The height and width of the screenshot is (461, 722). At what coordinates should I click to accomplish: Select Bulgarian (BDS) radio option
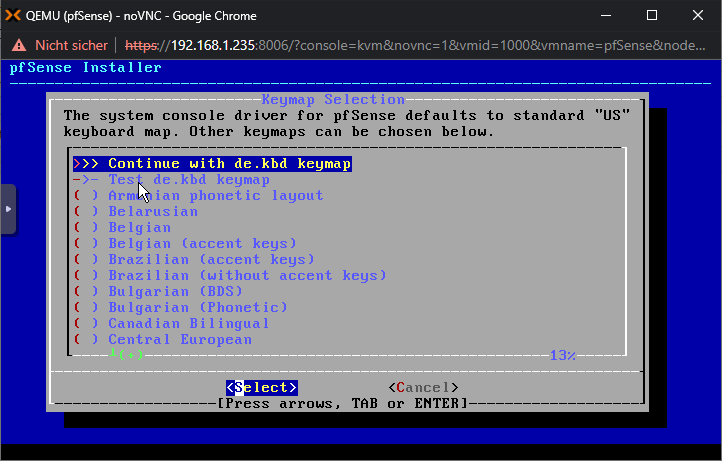point(158,292)
